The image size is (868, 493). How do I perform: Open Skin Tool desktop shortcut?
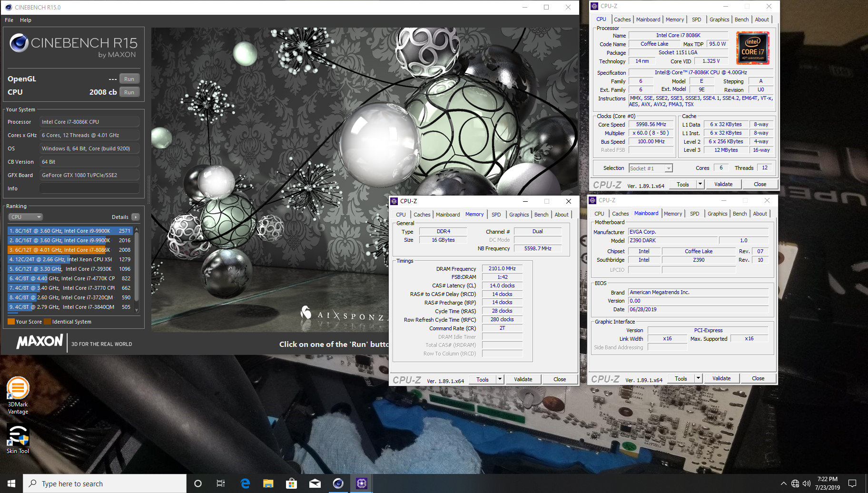click(18, 438)
